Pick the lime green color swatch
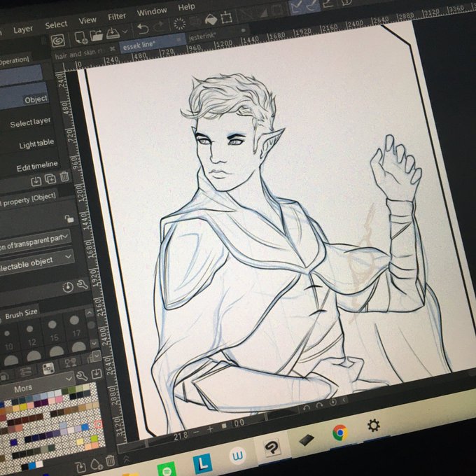 coord(94,438)
